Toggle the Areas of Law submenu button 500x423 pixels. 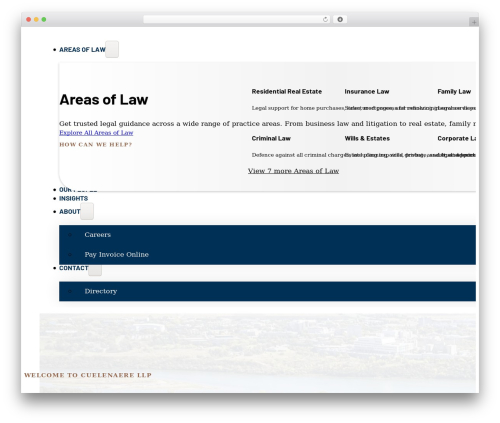[x=112, y=49]
